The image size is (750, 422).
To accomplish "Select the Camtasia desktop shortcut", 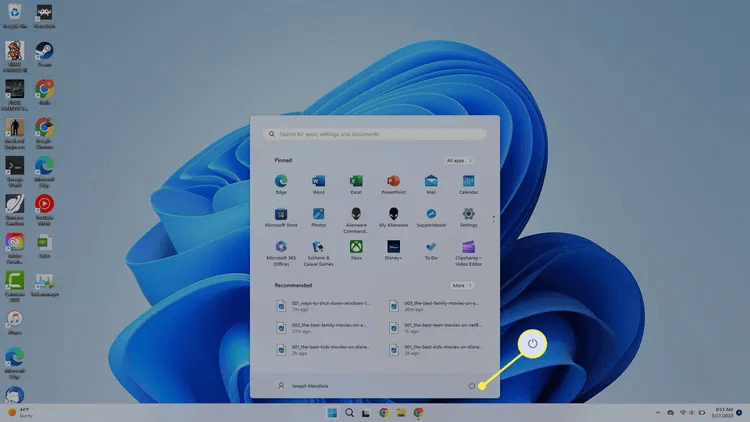I will 14,287.
